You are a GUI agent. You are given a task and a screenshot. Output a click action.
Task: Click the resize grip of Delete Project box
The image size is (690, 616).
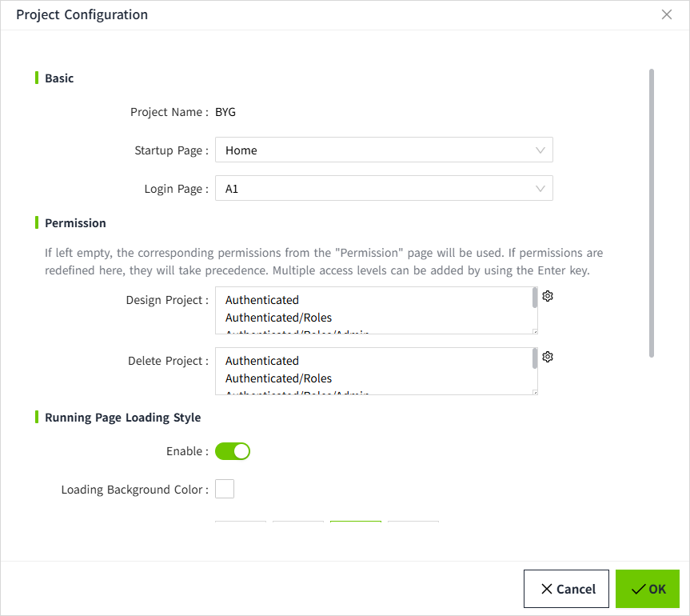pyautogui.click(x=535, y=391)
